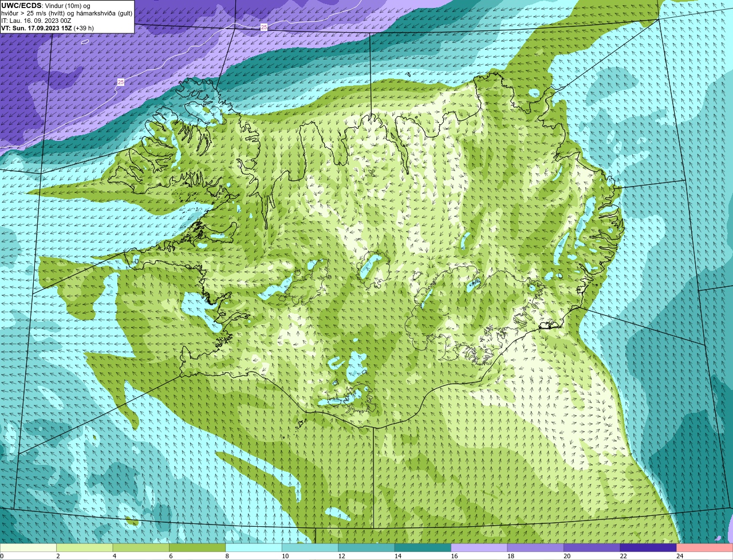
Task: Click the legend tick label '16'
Action: pos(454,556)
